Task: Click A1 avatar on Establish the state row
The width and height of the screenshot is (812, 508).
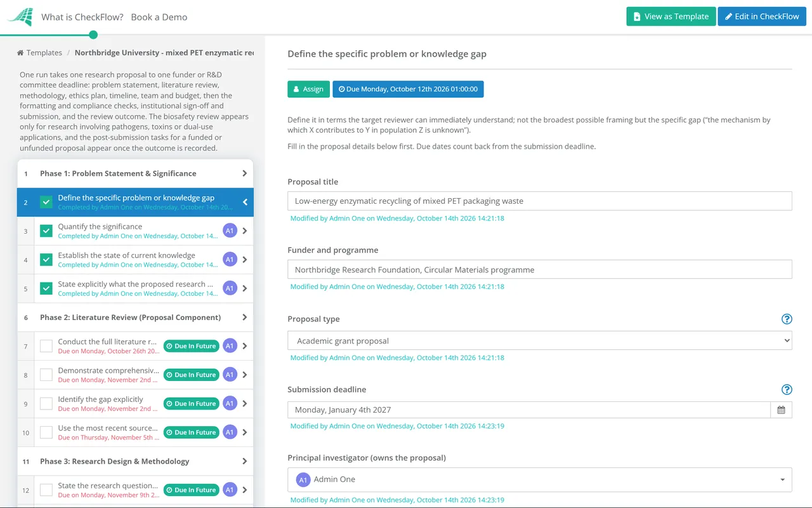Action: 230,259
